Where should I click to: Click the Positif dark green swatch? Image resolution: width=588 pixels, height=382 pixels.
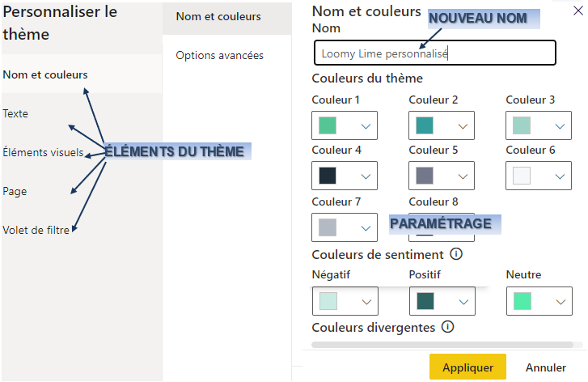tap(425, 301)
